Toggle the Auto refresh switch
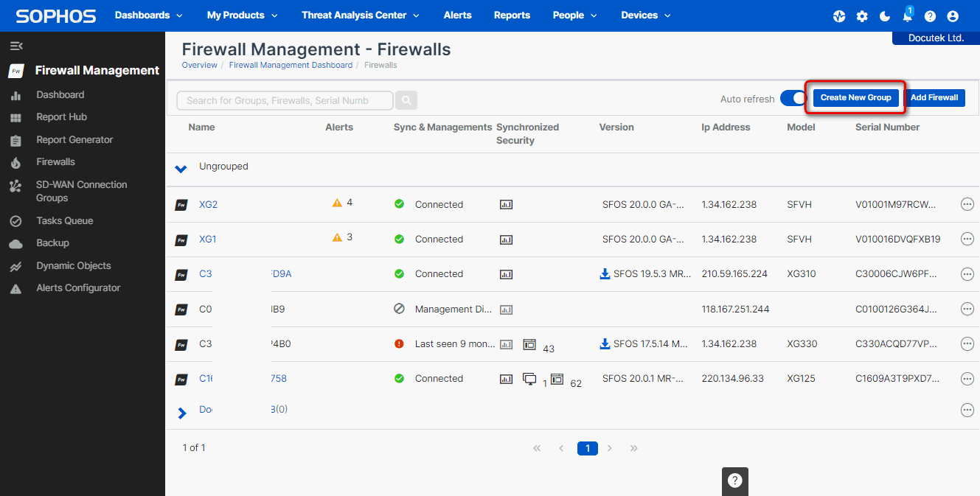Viewport: 980px width, 496px height. 793,98
